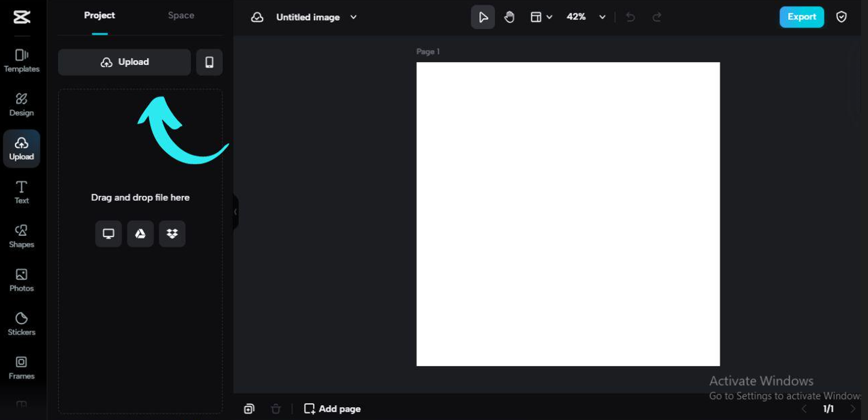Expand the layout options dropdown
This screenshot has width=868, height=420.
pyautogui.click(x=549, y=17)
